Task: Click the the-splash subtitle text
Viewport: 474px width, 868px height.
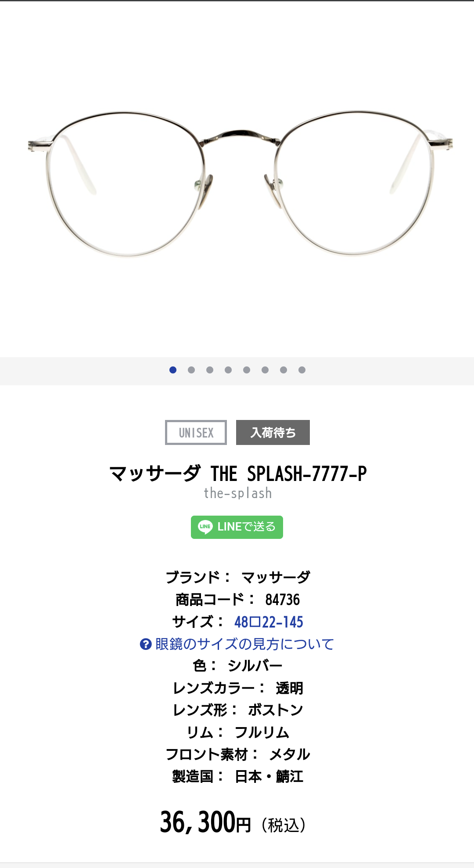Action: point(238,493)
